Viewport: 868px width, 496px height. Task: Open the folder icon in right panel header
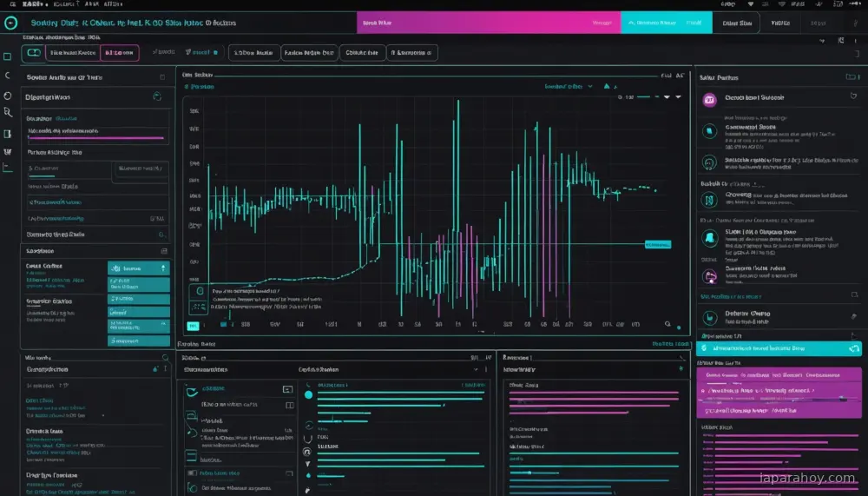852,77
